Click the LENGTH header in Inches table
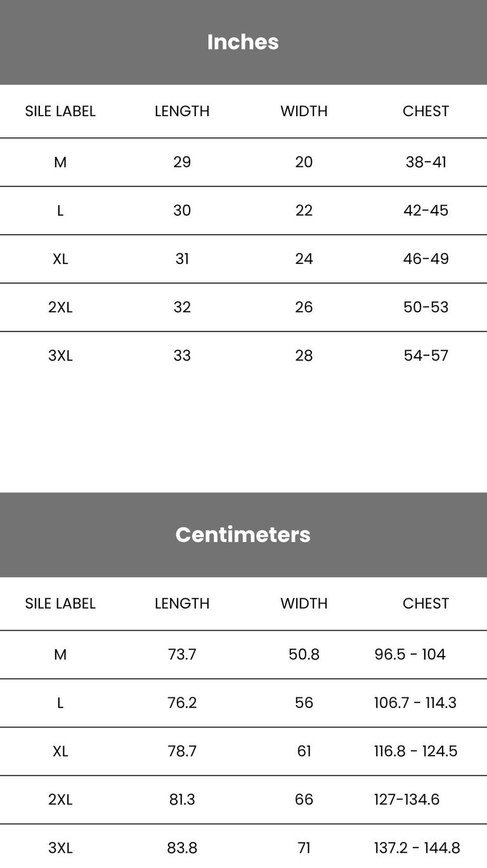The height and width of the screenshot is (868, 487). [182, 111]
